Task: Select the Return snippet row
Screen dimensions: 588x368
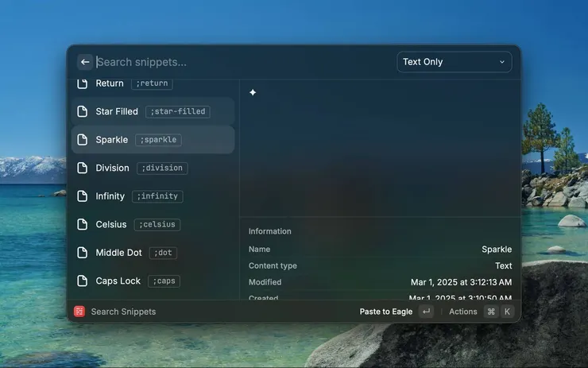Action: [153, 84]
